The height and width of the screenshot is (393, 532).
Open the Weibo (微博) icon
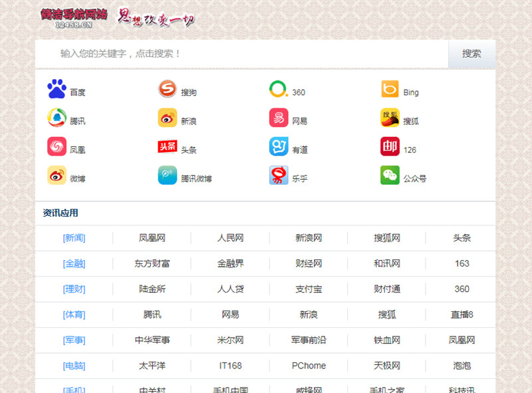pos(57,175)
